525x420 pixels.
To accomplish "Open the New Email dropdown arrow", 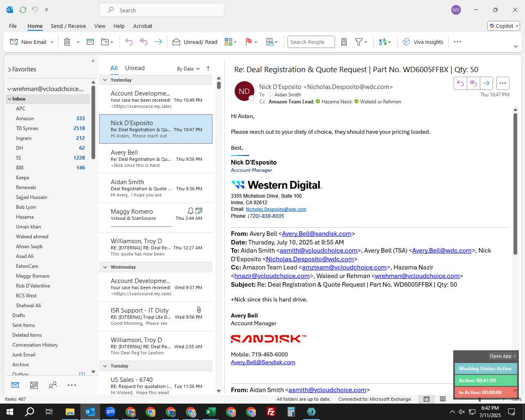I will (x=52, y=42).
